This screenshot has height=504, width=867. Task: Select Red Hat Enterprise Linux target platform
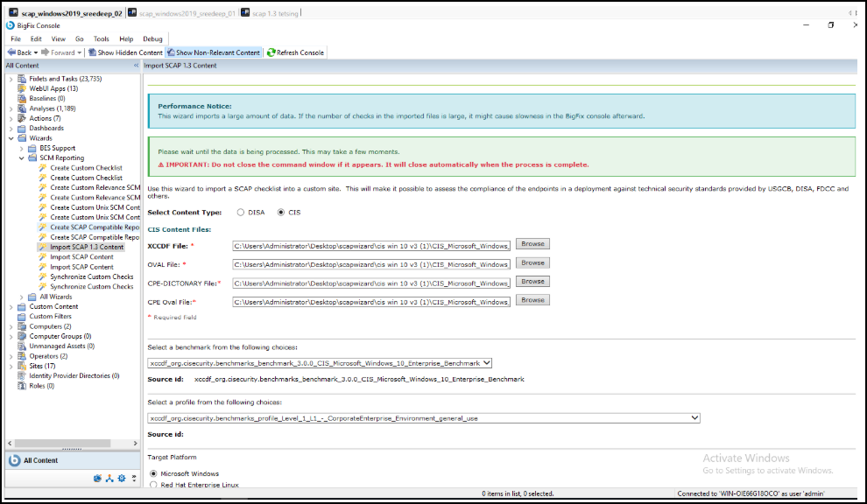[153, 484]
